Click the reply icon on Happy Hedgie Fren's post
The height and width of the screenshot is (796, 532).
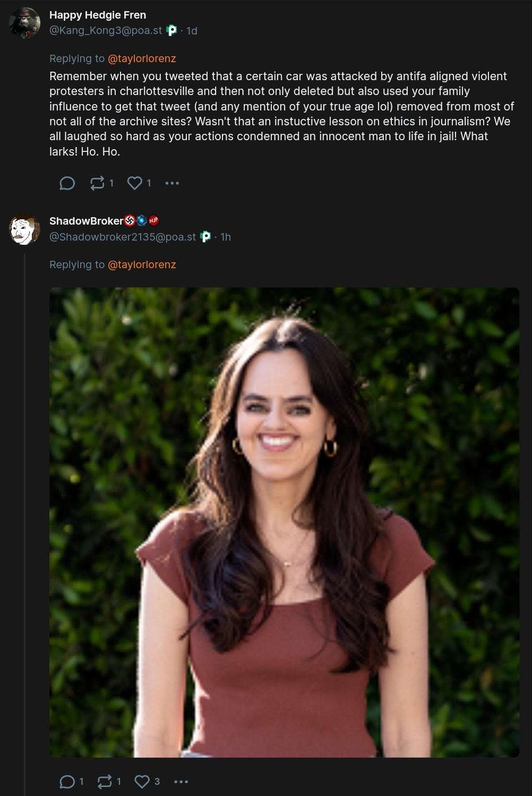tap(67, 183)
